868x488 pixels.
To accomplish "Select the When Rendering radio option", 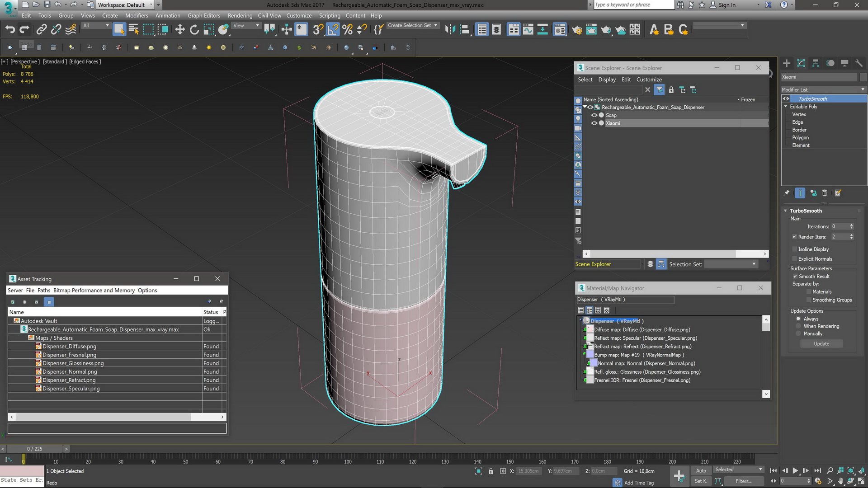I will tap(798, 326).
